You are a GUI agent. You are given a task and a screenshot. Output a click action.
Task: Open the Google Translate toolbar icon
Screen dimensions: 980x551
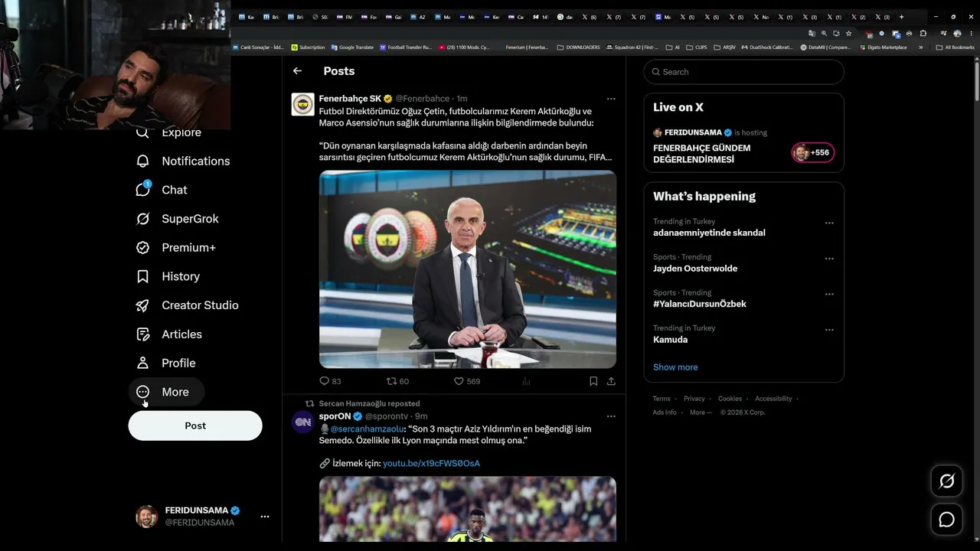(812, 34)
